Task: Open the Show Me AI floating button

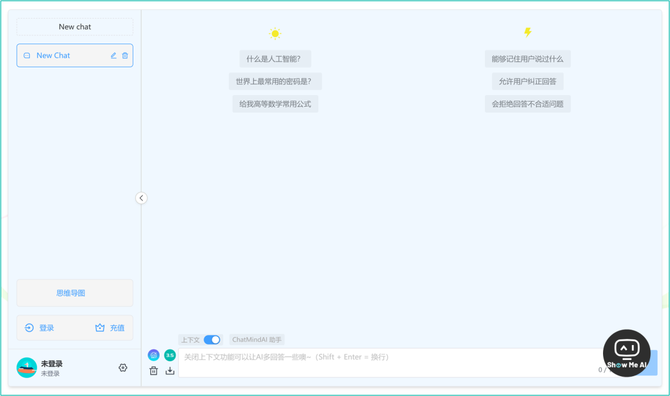Action: [x=627, y=353]
